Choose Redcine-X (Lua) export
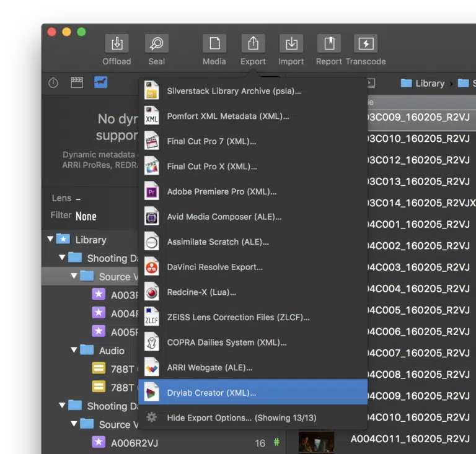Screen dimensions: 476x454 tap(253, 292)
